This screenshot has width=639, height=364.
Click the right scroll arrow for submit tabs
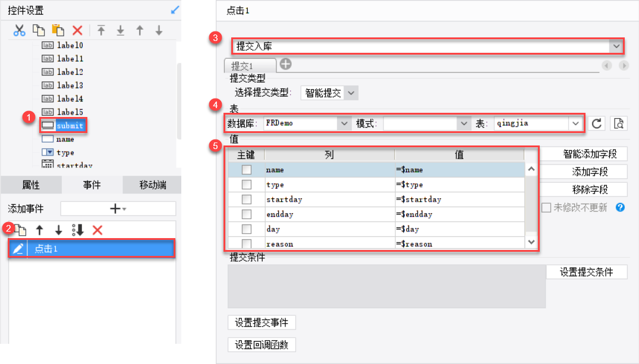coord(624,65)
